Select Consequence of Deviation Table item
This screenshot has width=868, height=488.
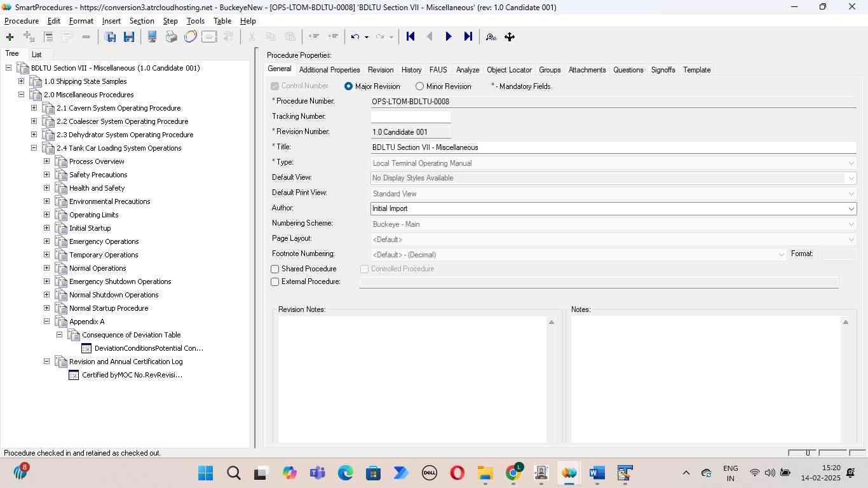click(131, 335)
